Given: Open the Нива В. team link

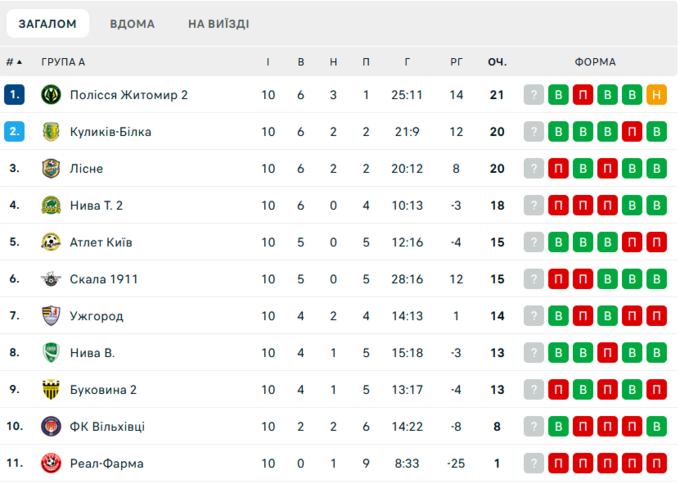Looking at the screenshot, I should tap(92, 353).
